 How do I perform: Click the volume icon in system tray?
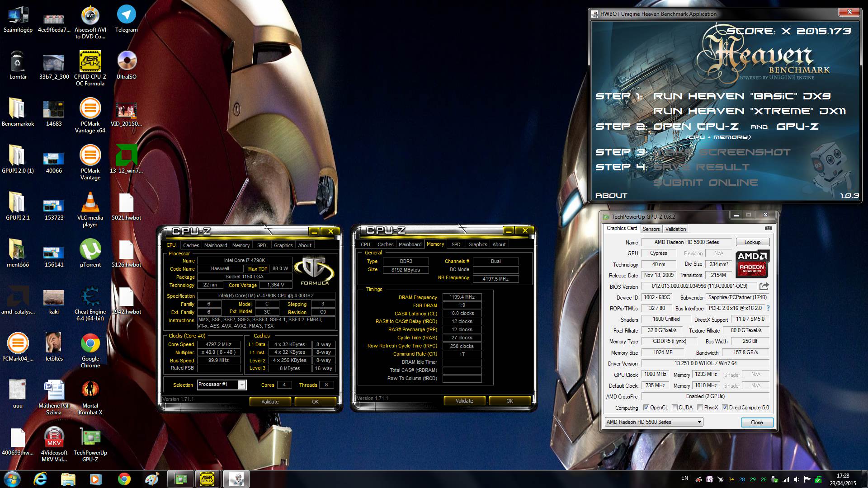tap(797, 479)
